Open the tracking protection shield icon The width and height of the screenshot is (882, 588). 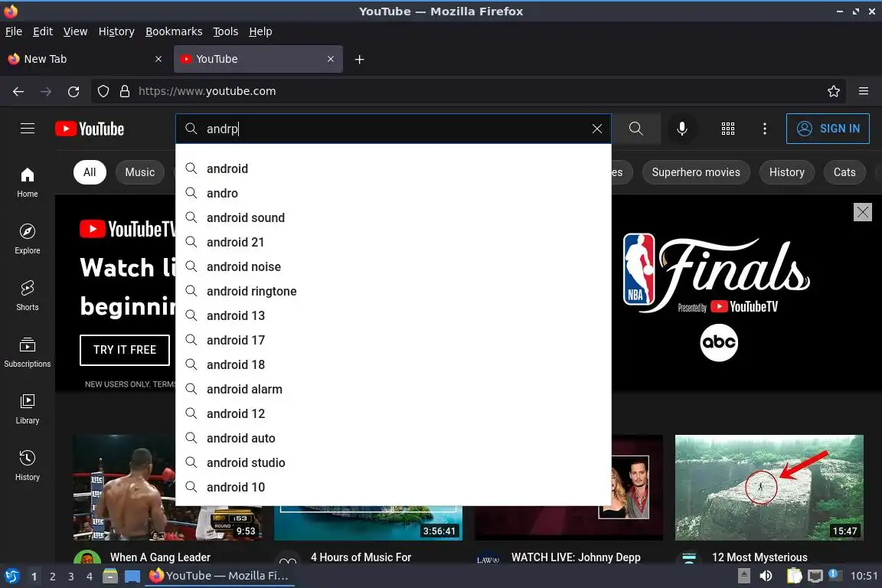click(x=103, y=91)
